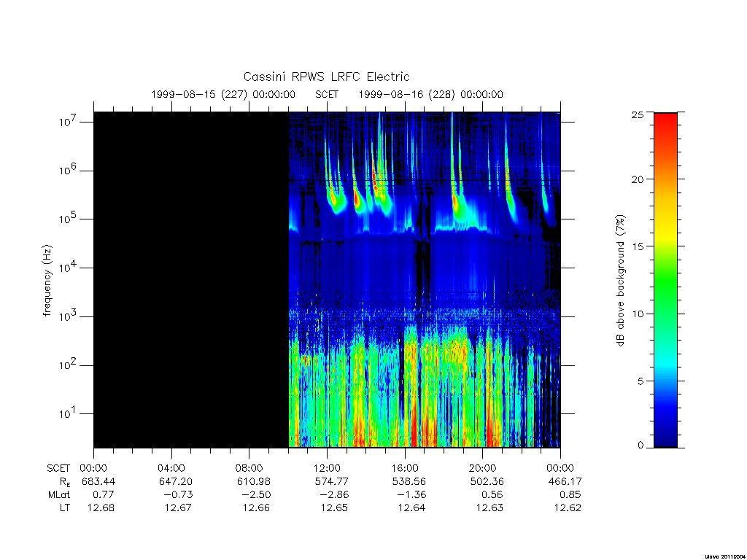The image size is (747, 560).
Task: Click the black no-data region of spectrogram
Action: click(191, 280)
